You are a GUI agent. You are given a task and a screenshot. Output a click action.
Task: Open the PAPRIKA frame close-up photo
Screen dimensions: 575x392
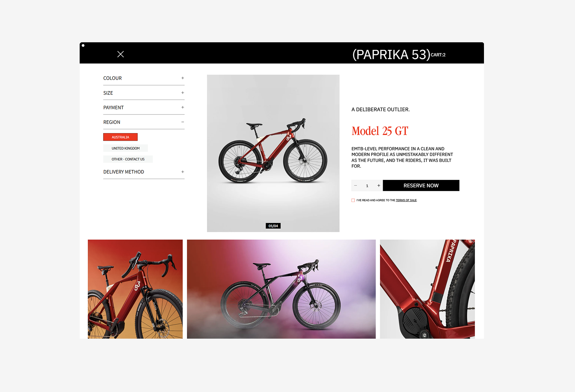(x=427, y=289)
